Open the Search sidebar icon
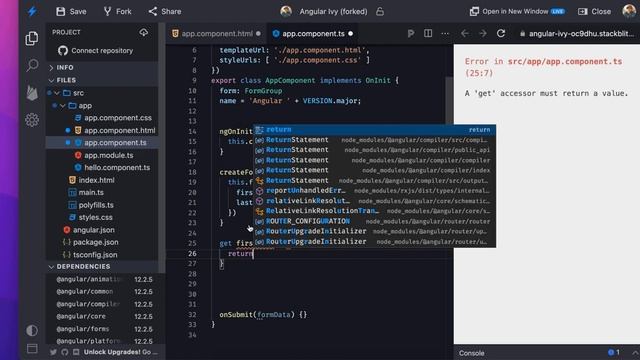This screenshot has height=360, width=640. (32, 65)
